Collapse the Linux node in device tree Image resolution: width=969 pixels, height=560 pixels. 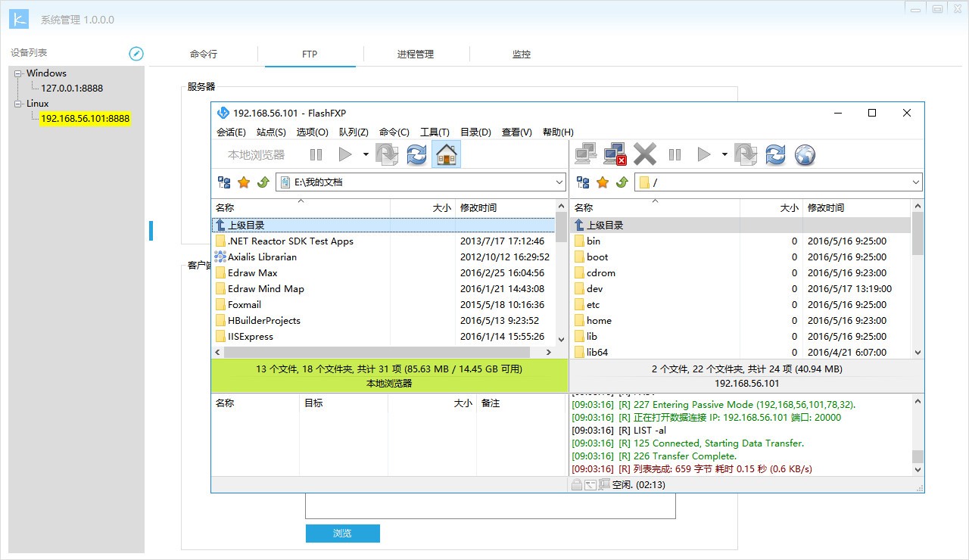18,104
